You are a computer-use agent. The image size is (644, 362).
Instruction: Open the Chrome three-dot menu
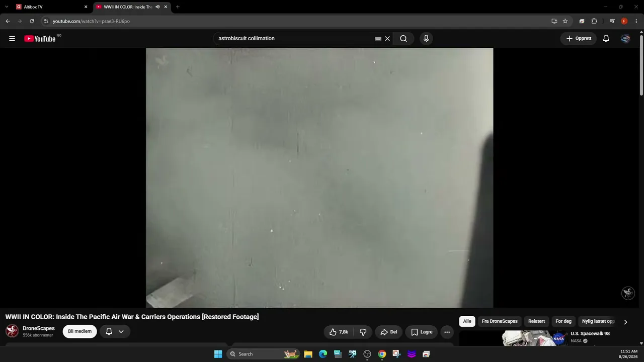tap(636, 21)
